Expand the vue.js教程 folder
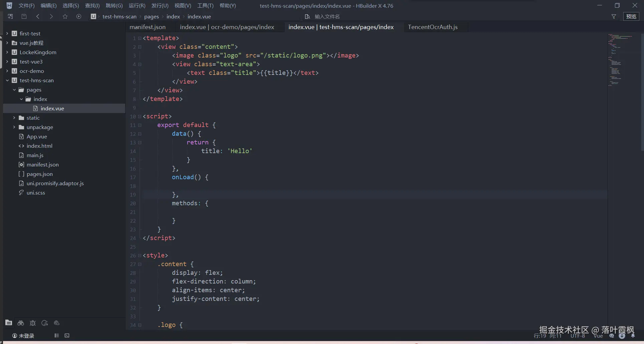The height and width of the screenshot is (344, 644). coord(7,43)
